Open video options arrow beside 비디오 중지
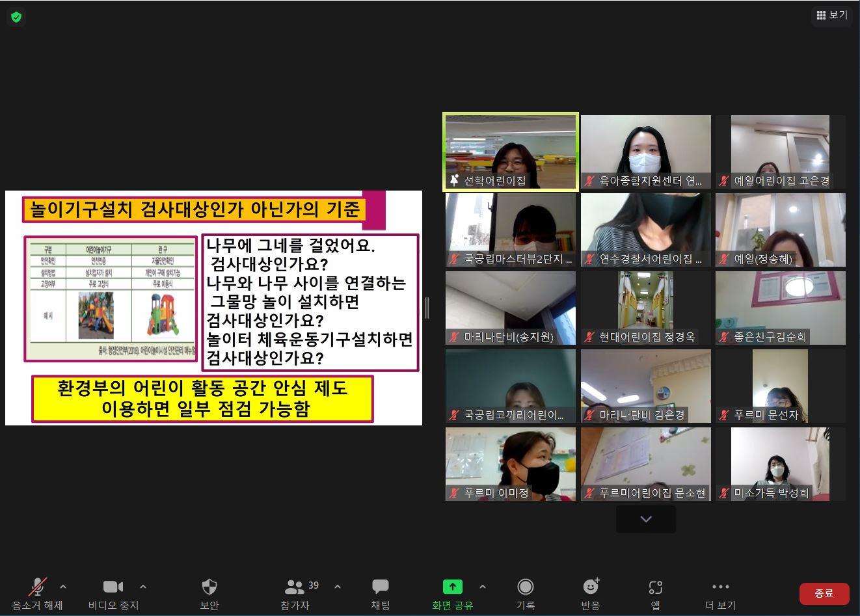Viewport: 860px width, 616px height. (143, 587)
